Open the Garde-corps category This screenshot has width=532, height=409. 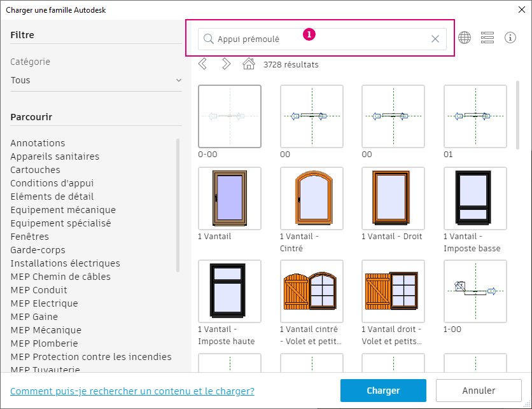[38, 250]
